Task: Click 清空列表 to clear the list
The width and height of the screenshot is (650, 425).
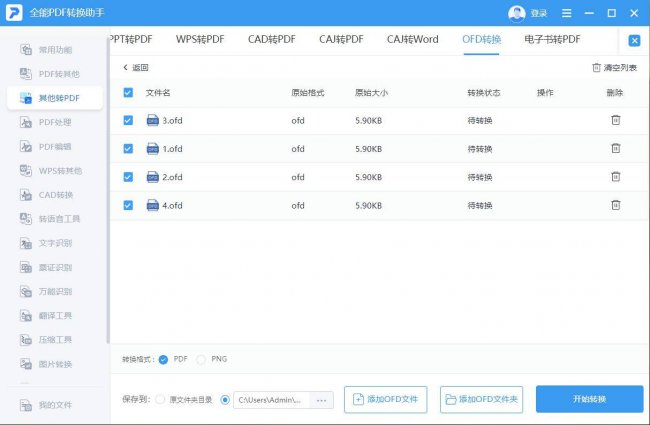Action: pos(614,68)
